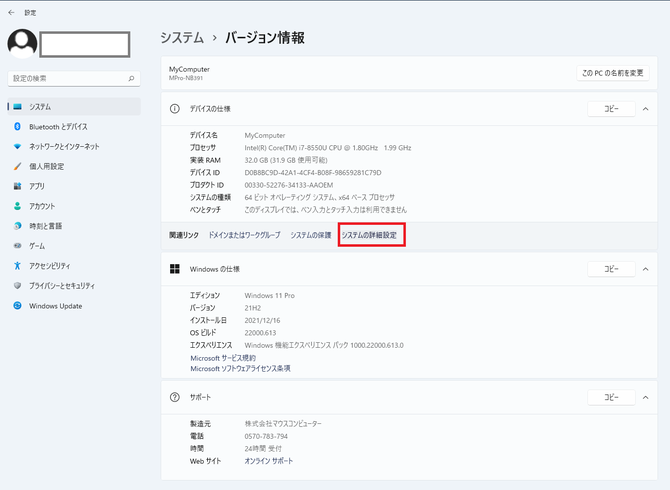The height and width of the screenshot is (490, 670).
Task: Click the question mark icon beside サポート
Action: click(x=175, y=397)
